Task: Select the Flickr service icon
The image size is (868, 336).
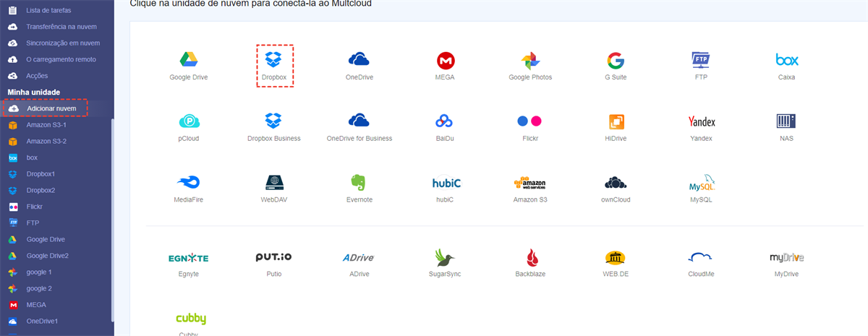Action: coord(530,121)
